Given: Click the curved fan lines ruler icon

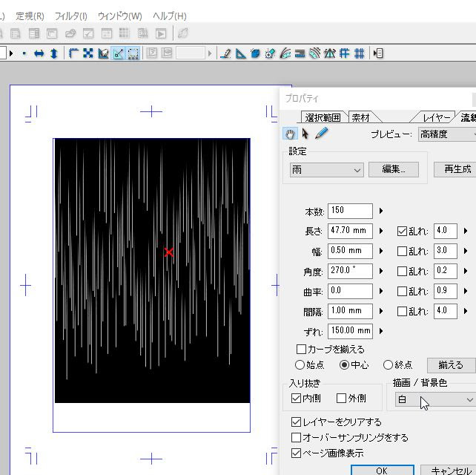Looking at the screenshot, I should tap(285, 53).
